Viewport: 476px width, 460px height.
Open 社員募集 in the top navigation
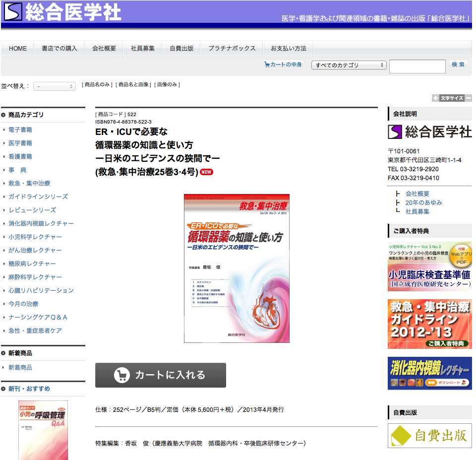[143, 49]
